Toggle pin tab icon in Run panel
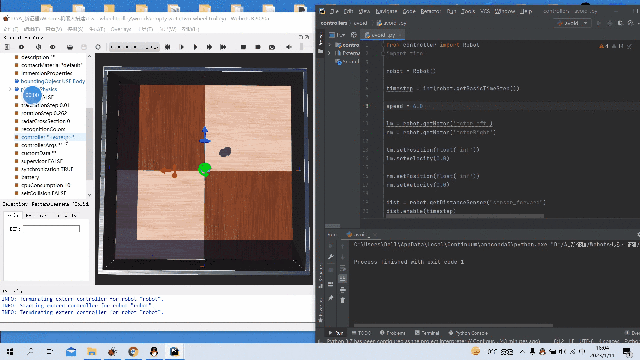640x360 pixels. coord(331,298)
